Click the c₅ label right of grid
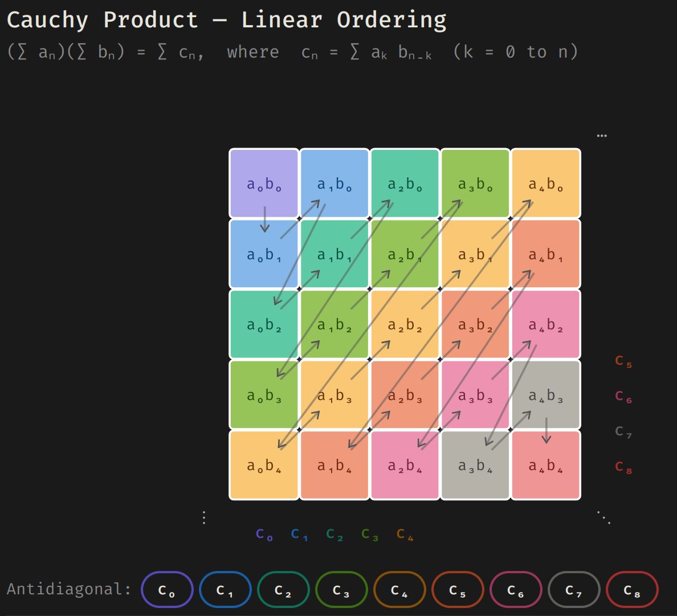Image resolution: width=677 pixels, height=616 pixels. click(x=623, y=361)
